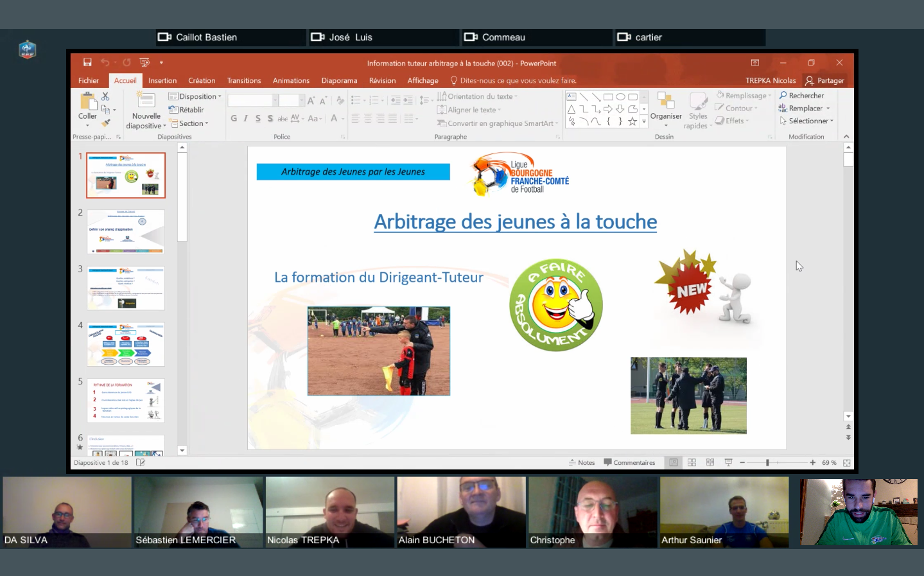Viewport: 924px width, 576px height.
Task: Open ribbon display options icon
Action: [755, 62]
